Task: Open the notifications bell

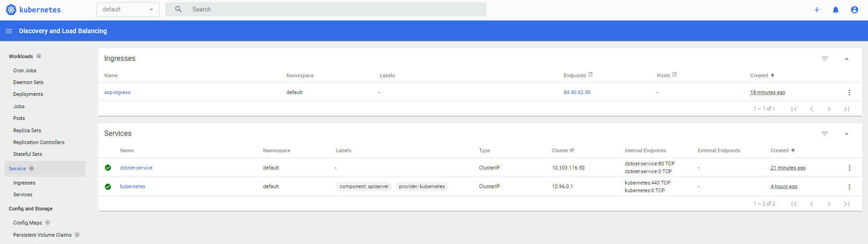Action: 835,10
